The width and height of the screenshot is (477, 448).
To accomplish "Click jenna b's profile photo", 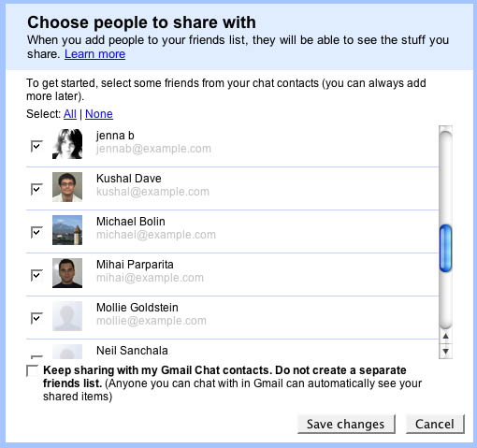I will click(67, 144).
